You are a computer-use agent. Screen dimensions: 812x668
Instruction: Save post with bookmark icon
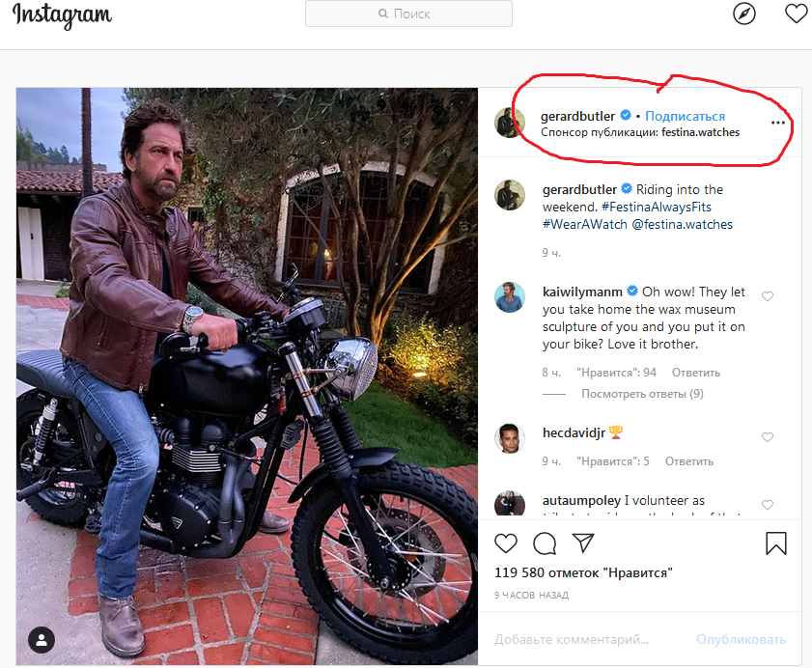coord(776,543)
